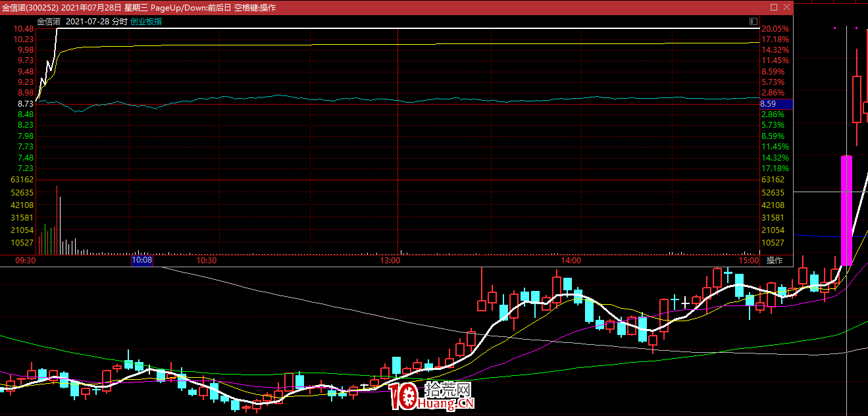868x416 pixels.
Task: Click the 13:00 mark on the time axis
Action: pos(390,260)
